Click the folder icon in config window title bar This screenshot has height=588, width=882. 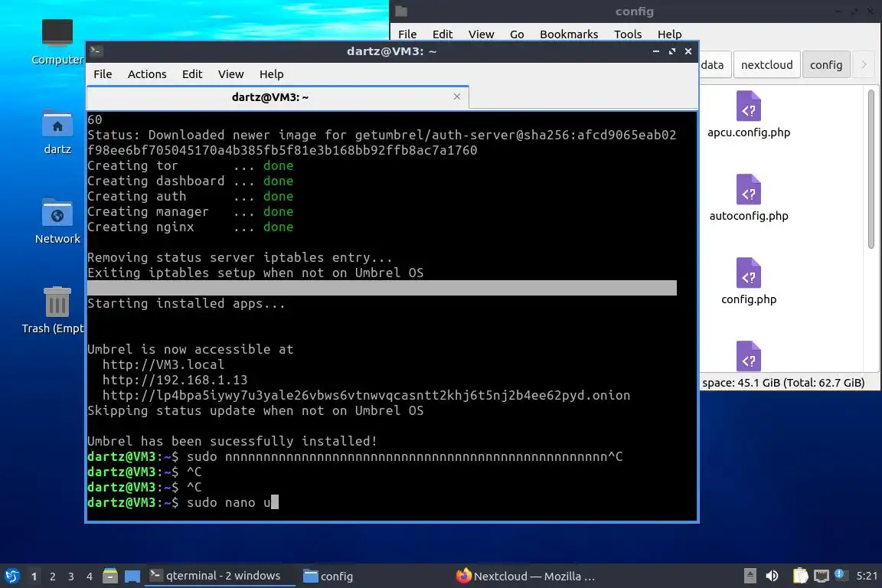pos(401,11)
